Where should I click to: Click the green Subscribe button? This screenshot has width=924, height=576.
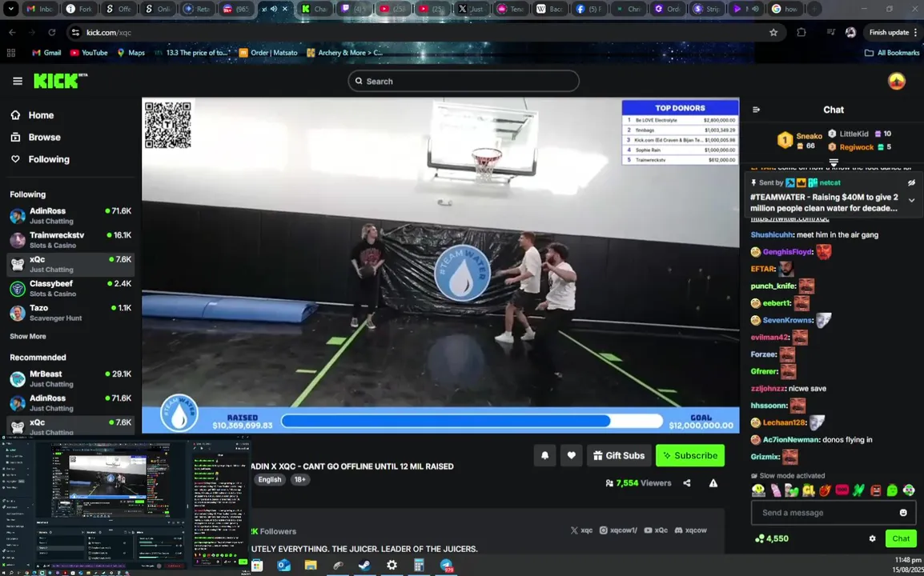point(690,455)
